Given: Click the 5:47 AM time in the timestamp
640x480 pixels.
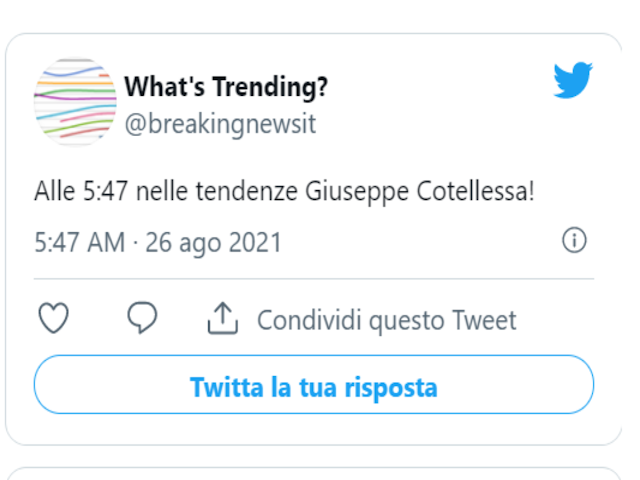Looking at the screenshot, I should click(x=79, y=242).
